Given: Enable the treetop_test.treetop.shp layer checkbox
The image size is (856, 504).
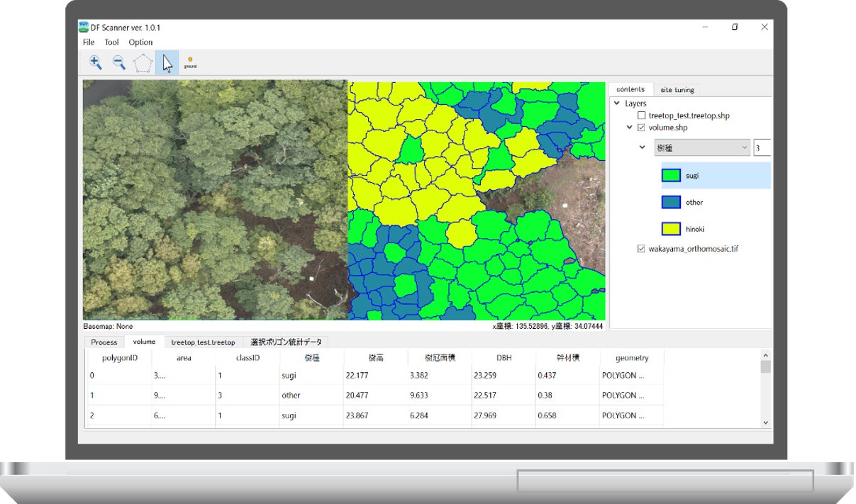Looking at the screenshot, I should (x=641, y=116).
